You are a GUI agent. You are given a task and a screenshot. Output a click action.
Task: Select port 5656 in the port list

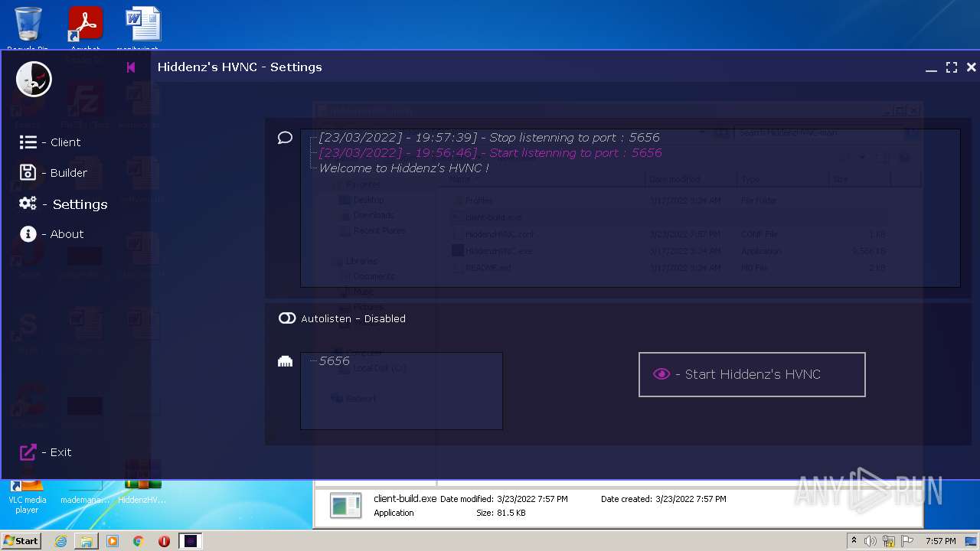click(x=335, y=361)
